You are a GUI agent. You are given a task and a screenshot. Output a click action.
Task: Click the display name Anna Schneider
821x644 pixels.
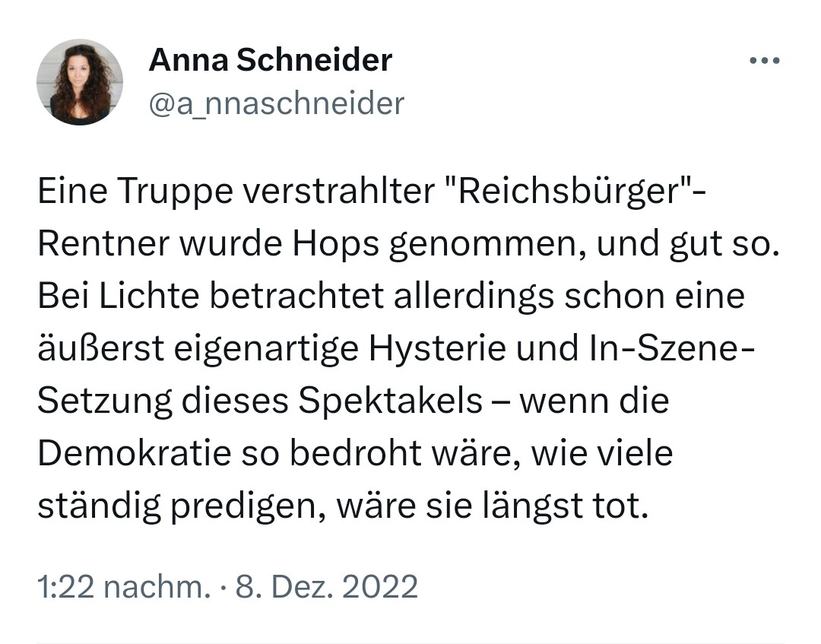[271, 60]
